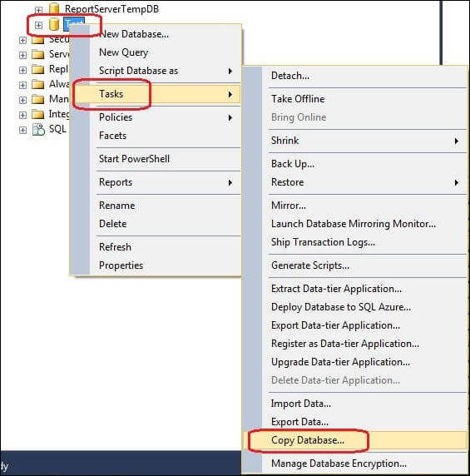Click the folder icon next to Integ
The height and width of the screenshot is (476, 470).
[38, 115]
